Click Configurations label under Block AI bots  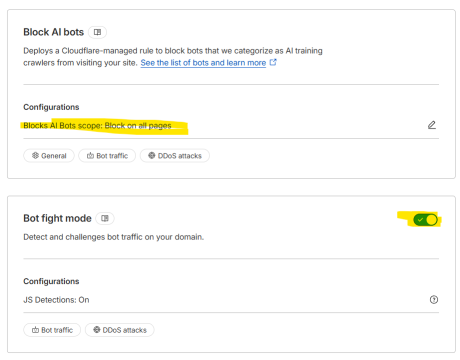51,107
